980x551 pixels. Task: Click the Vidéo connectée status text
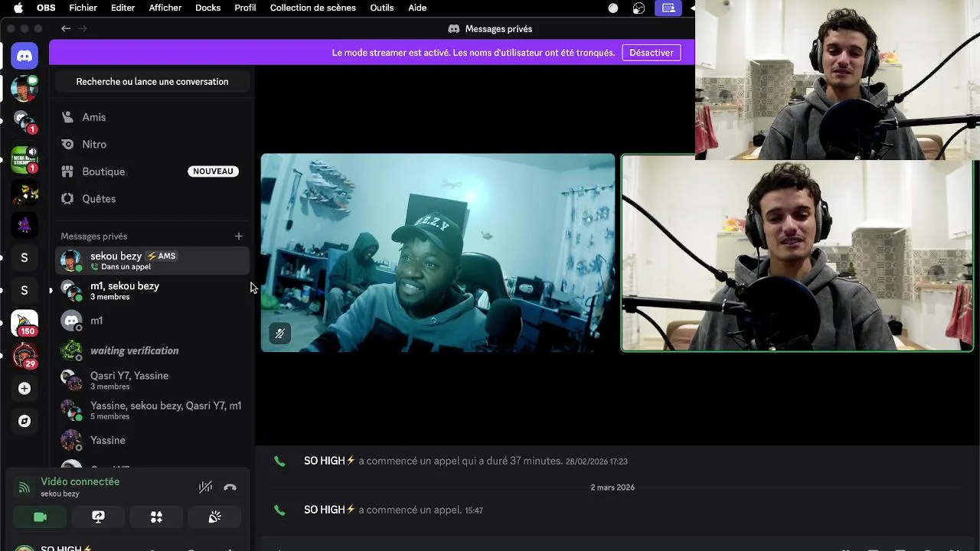pos(80,481)
